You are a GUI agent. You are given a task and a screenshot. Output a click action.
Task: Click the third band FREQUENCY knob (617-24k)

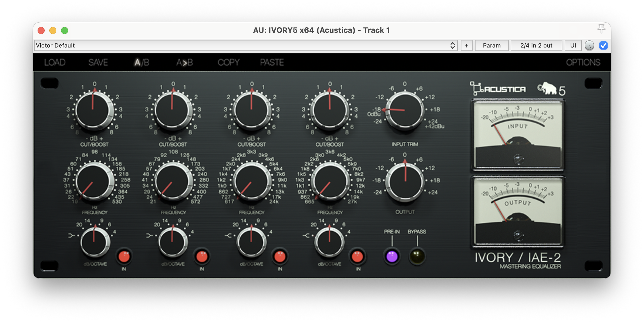click(252, 182)
